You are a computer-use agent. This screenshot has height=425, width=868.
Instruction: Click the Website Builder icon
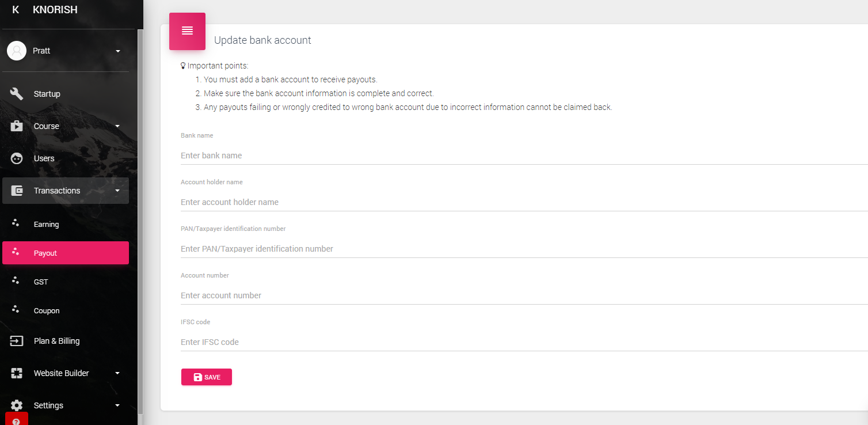coord(17,373)
